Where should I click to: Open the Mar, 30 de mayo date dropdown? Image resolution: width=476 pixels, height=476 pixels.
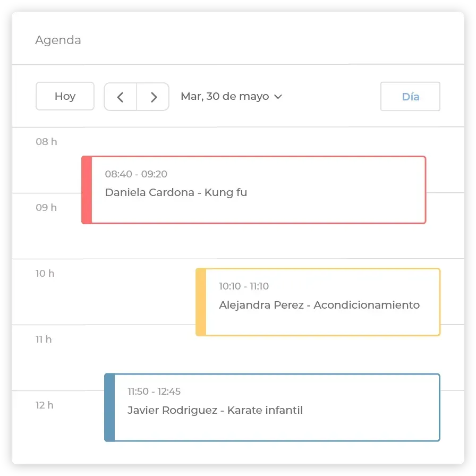[x=231, y=97]
